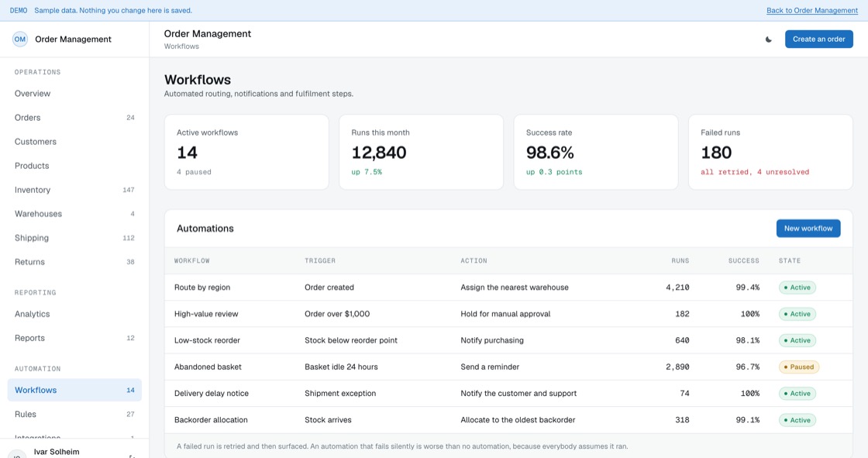Screen dimensions: 868x458
Task: Click the 'up 0.3 points' trend text
Action: pos(554,172)
